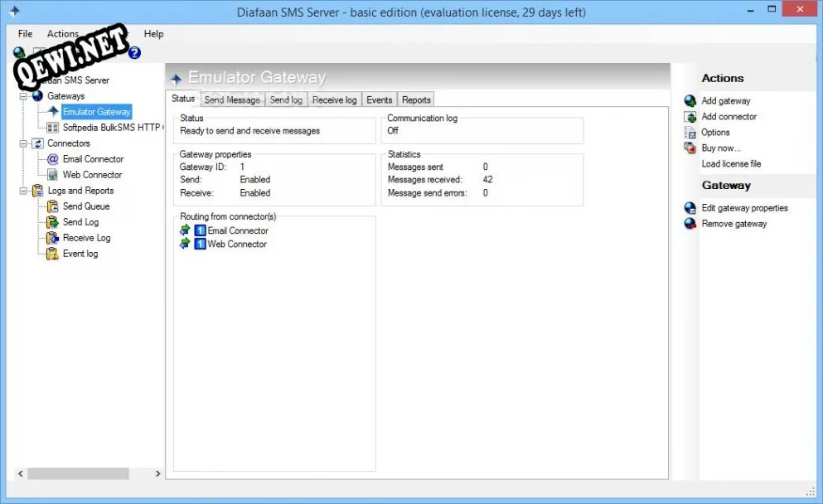This screenshot has width=823, height=504.
Task: Open Options from Actions panel
Action: click(x=715, y=133)
